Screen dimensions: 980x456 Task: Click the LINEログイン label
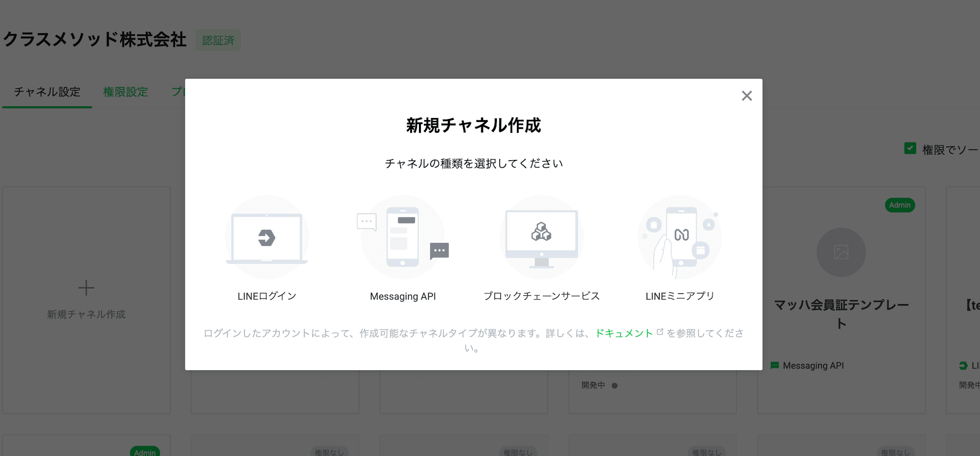point(267,296)
